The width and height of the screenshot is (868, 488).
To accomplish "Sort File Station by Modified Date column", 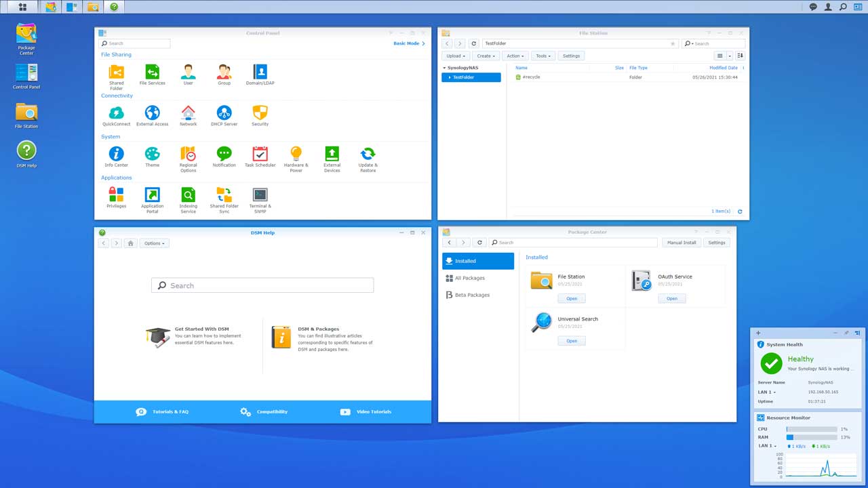I will pyautogui.click(x=723, y=68).
